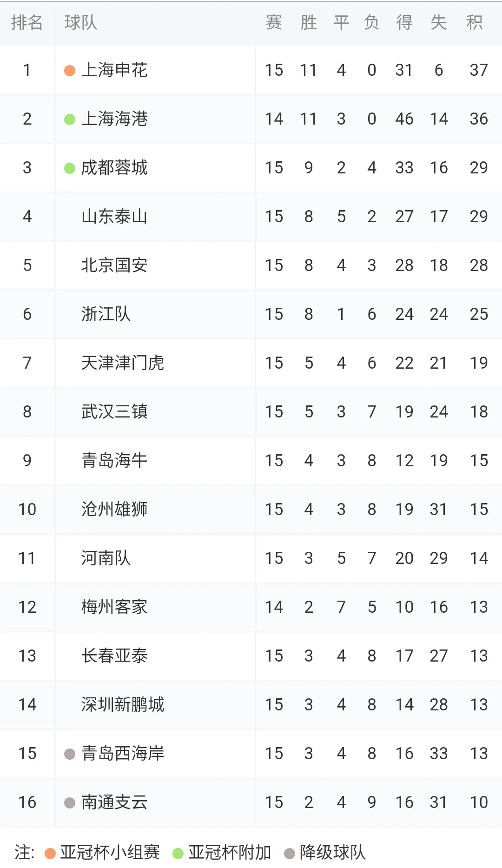Click the green dot beside 成都蓉城
Viewport: 502px width, 868px height.
tap(70, 168)
